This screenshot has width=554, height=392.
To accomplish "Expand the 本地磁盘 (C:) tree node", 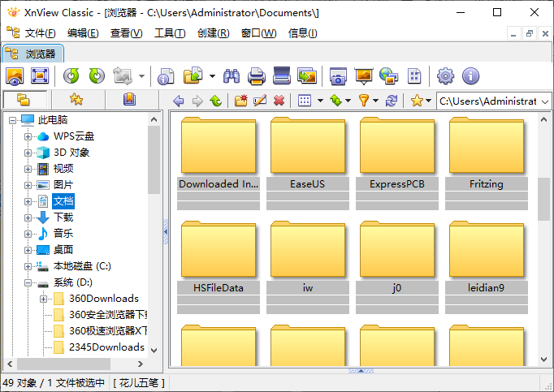I will [28, 266].
